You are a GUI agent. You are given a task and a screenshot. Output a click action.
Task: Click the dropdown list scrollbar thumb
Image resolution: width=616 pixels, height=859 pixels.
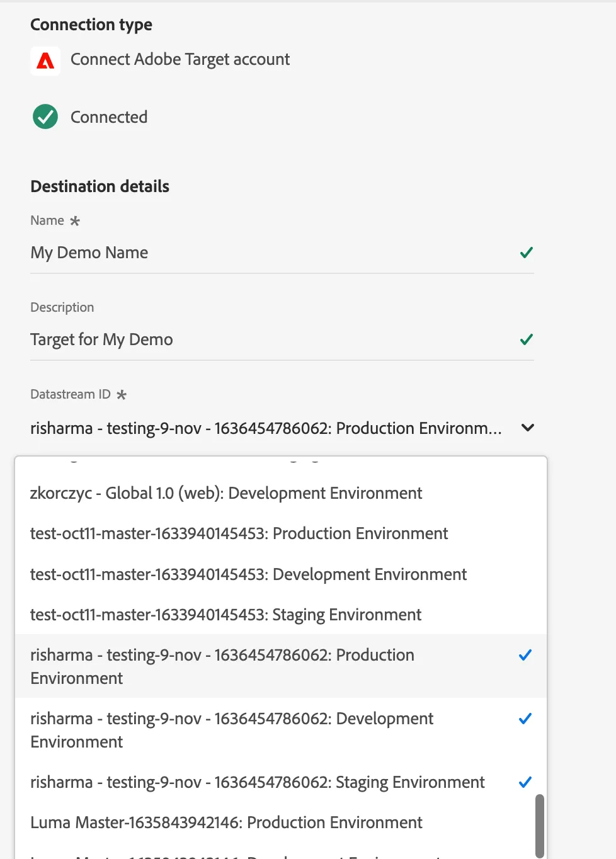(540, 826)
